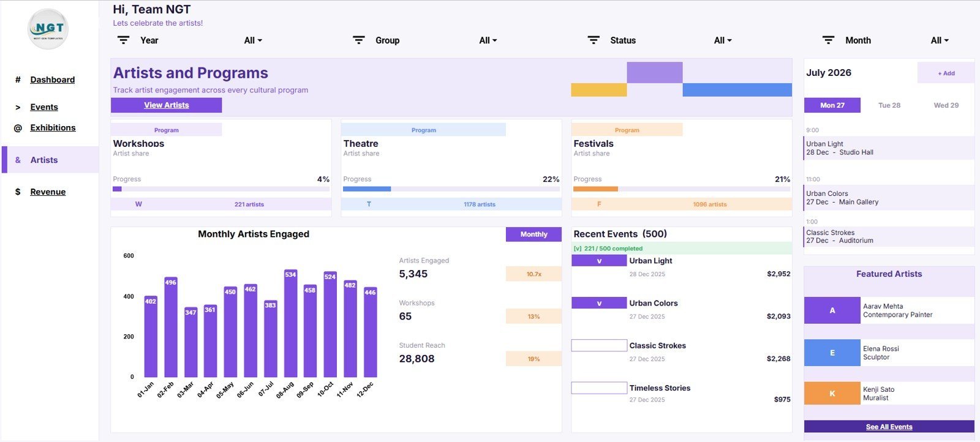Click the orange K avatar for Kenji Sato
The width and height of the screenshot is (980, 442).
[x=832, y=393]
